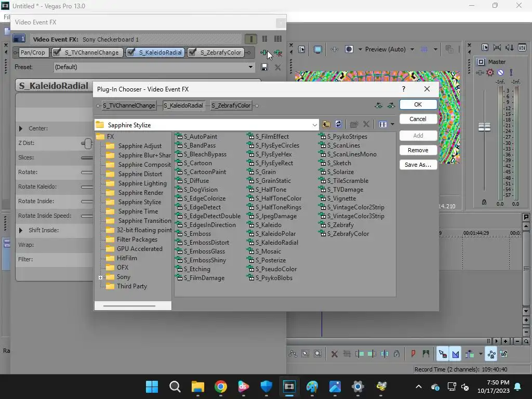Click the Downmix Output icon in mixer
The height and width of the screenshot is (399, 532).
(x=497, y=48)
